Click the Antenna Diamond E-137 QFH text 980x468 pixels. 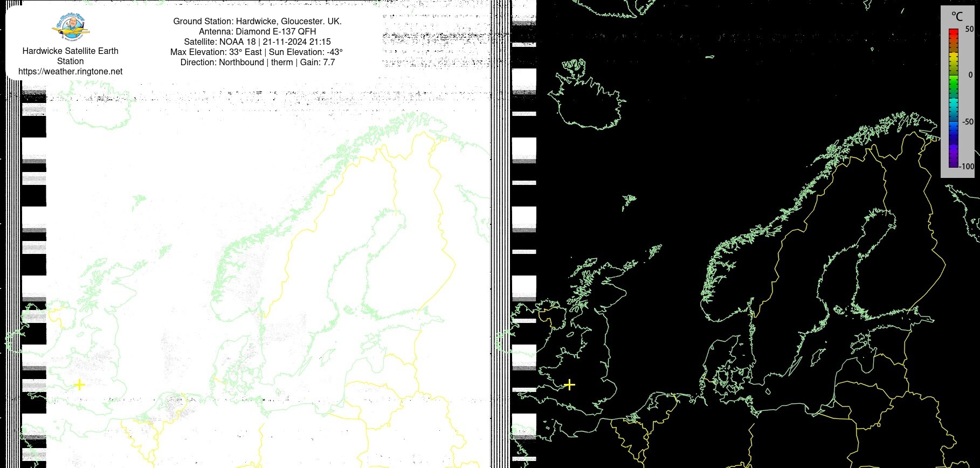(257, 31)
